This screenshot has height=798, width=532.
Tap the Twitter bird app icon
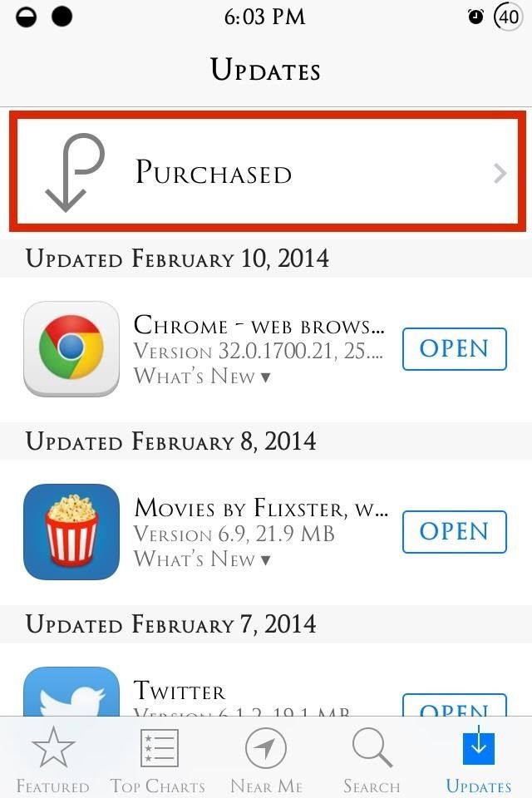(x=71, y=691)
